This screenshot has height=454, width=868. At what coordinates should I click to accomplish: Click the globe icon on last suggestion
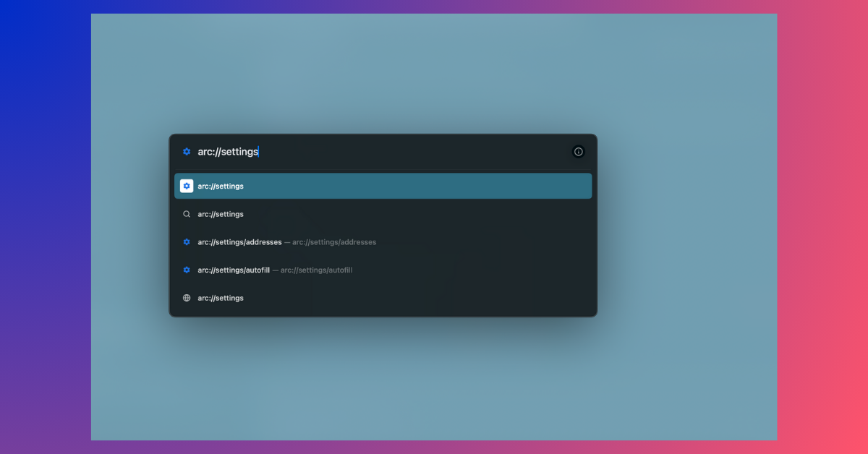(187, 298)
